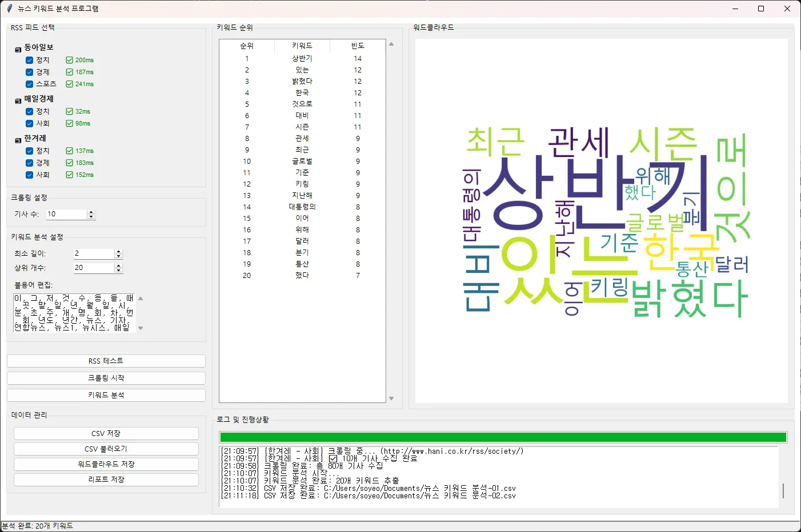This screenshot has width=801, height=532.
Task: Uncheck 동아일보 정치 feed checkbox
Action: pos(29,60)
